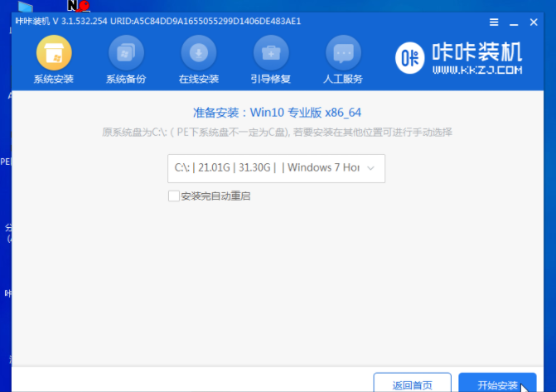The height and width of the screenshot is (392, 556).
Task: Switch to the 在线安装 tab label
Action: click(x=199, y=80)
